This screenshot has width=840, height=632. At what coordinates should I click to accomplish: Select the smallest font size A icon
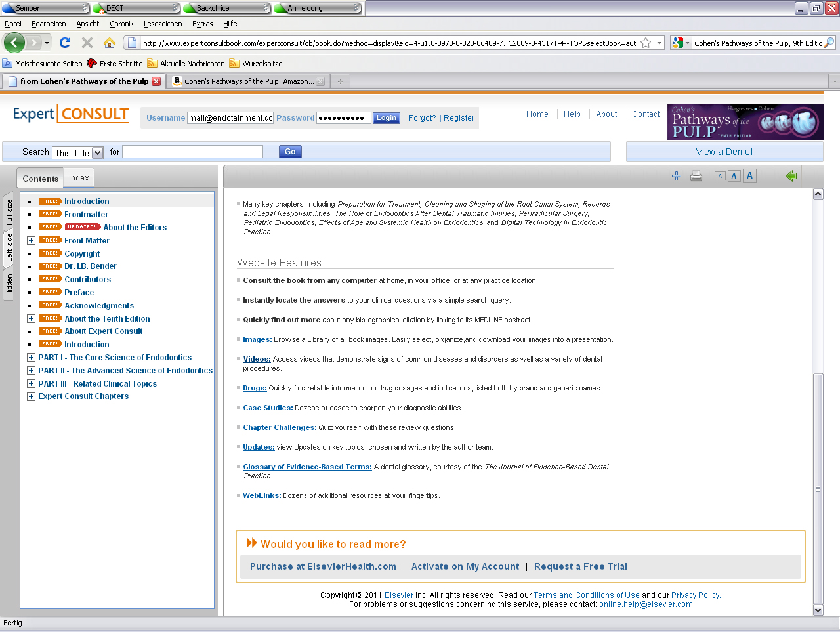click(x=720, y=176)
